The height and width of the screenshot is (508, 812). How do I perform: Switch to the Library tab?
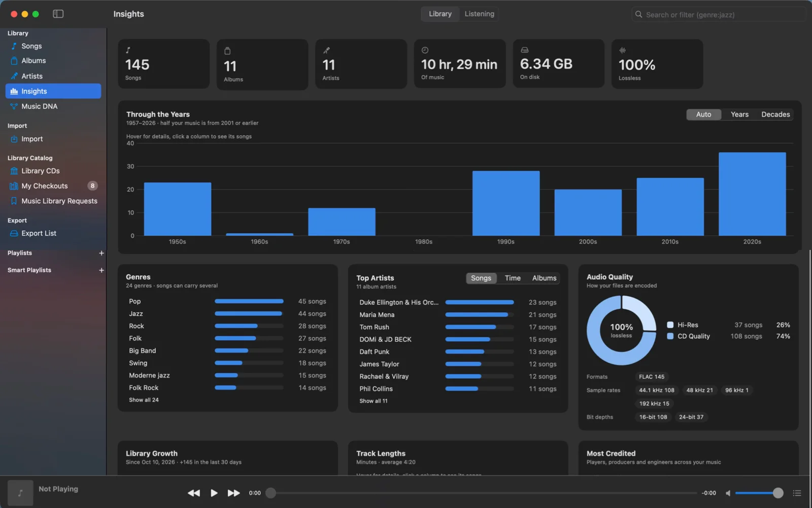tap(440, 14)
